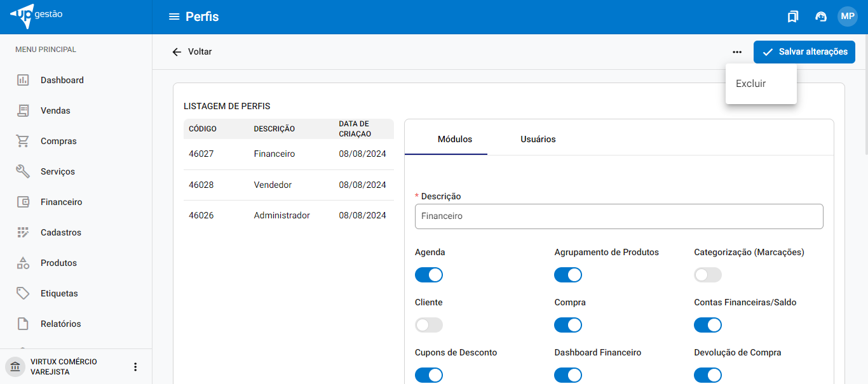Open the support headset icon
Image resolution: width=868 pixels, height=384 pixels.
click(x=820, y=17)
